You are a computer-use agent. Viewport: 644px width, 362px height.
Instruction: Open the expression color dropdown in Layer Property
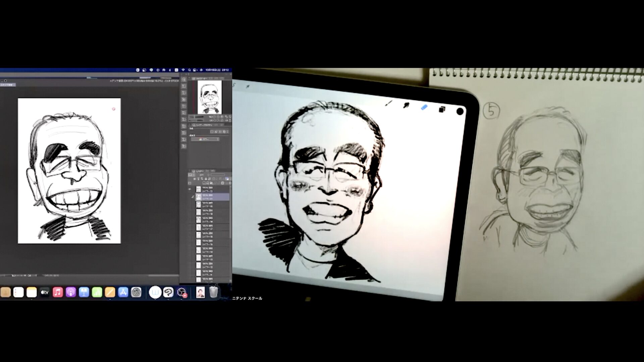pyautogui.click(x=205, y=139)
